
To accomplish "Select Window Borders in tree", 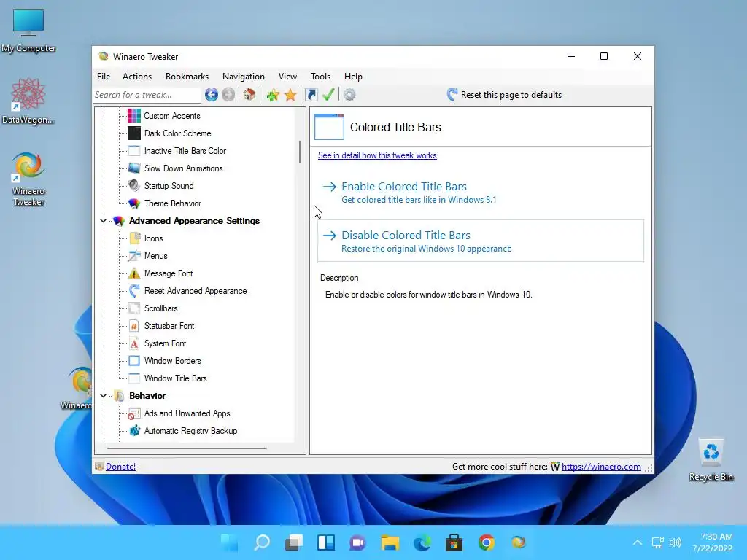I will 172,361.
